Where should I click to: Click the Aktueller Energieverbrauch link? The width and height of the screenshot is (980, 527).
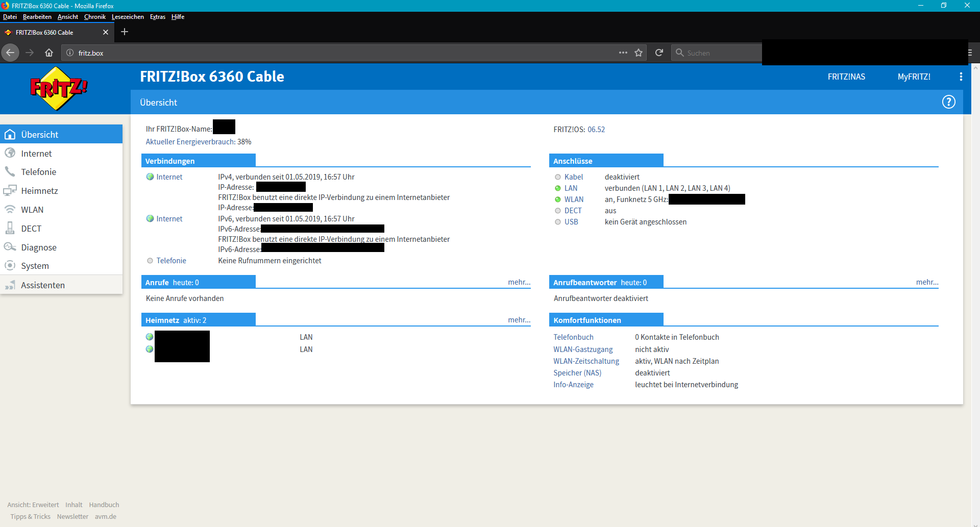[190, 142]
